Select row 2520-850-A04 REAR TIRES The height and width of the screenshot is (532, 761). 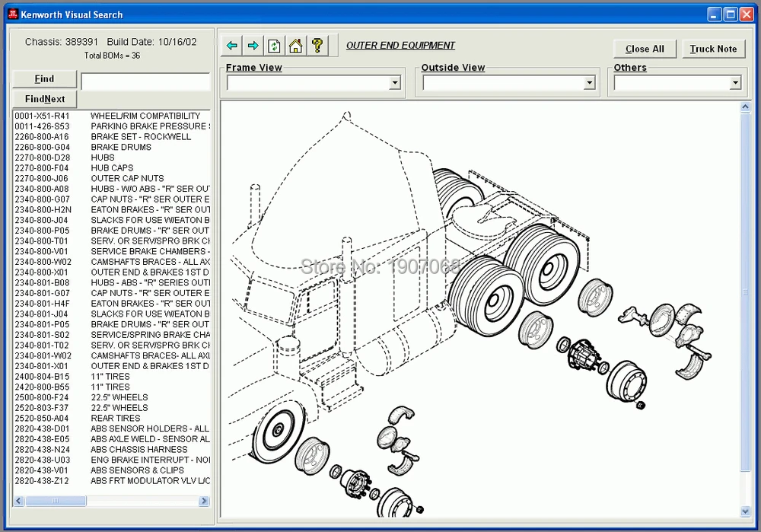pos(112,419)
